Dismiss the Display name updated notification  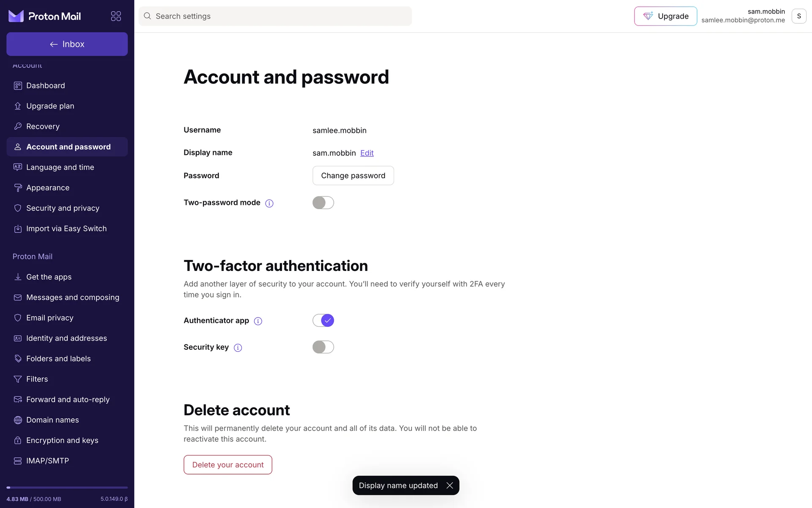click(450, 486)
